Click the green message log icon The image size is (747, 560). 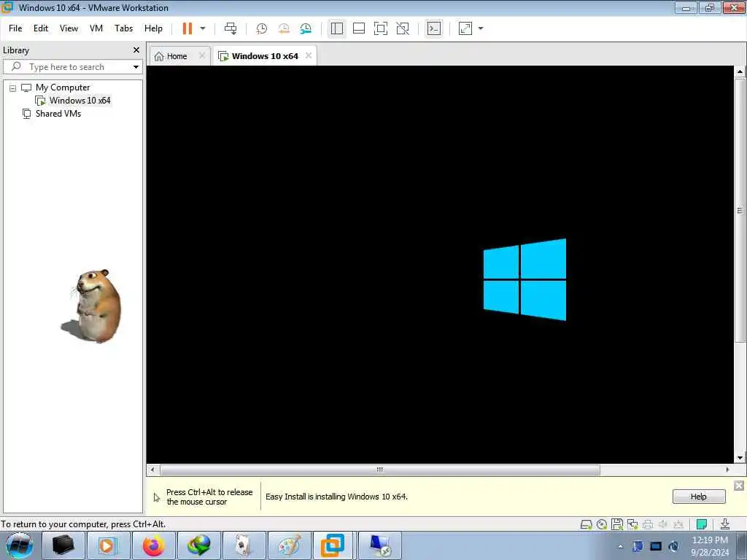701,525
